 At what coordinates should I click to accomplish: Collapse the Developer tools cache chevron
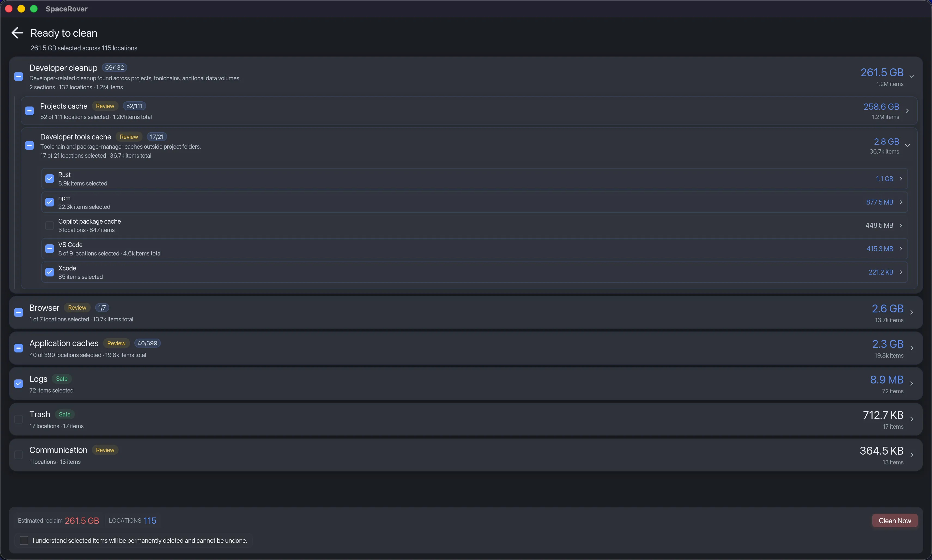(x=907, y=146)
